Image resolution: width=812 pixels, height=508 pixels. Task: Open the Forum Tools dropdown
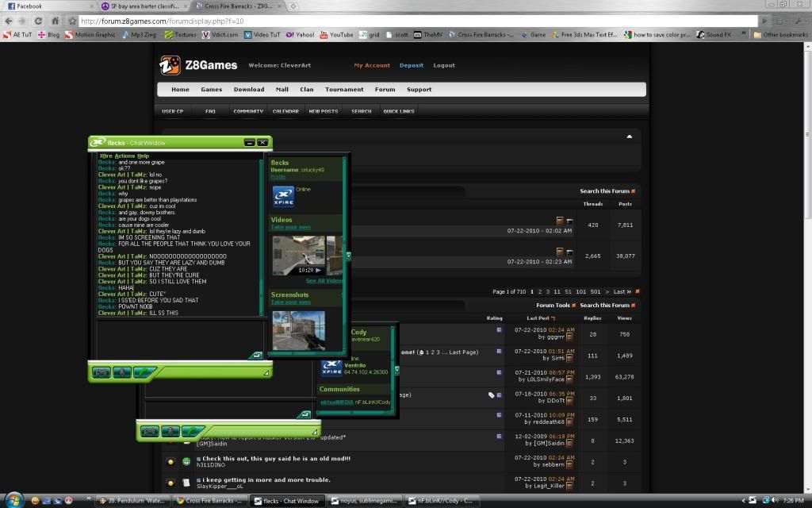(x=556, y=306)
